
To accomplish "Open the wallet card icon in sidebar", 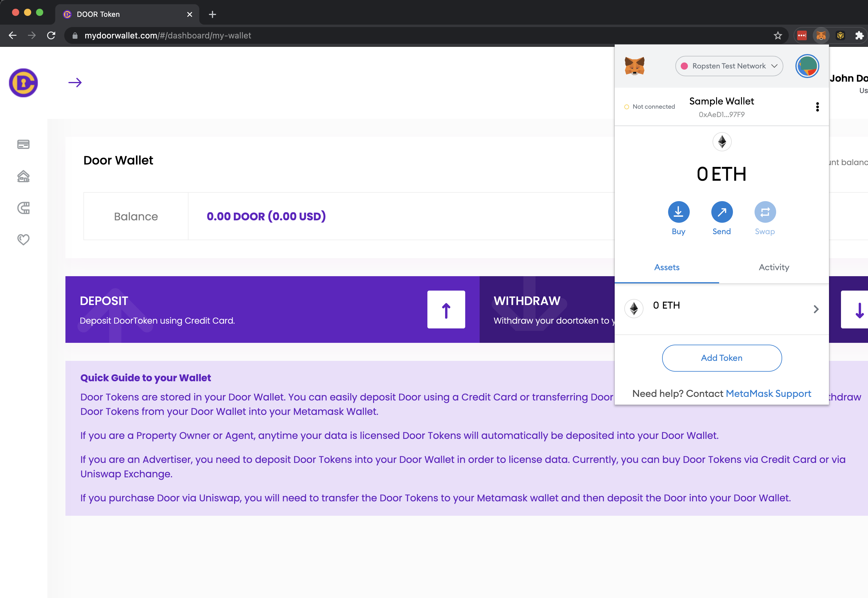I will pos(23,144).
